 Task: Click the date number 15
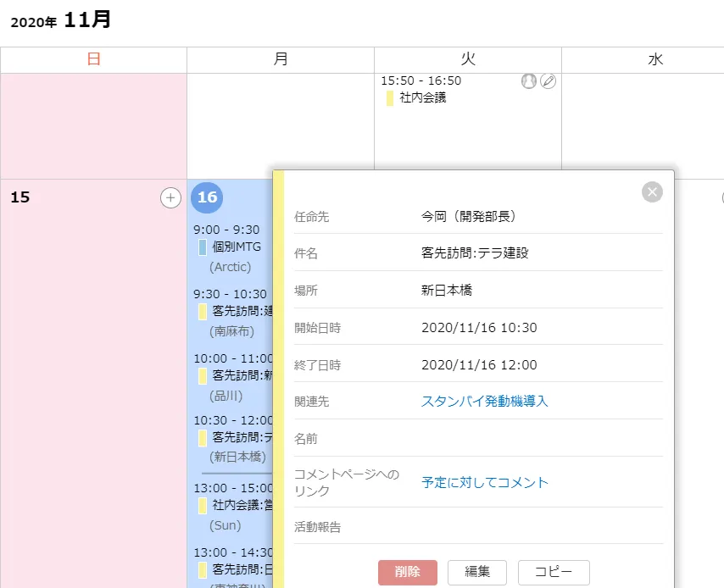coord(19,197)
